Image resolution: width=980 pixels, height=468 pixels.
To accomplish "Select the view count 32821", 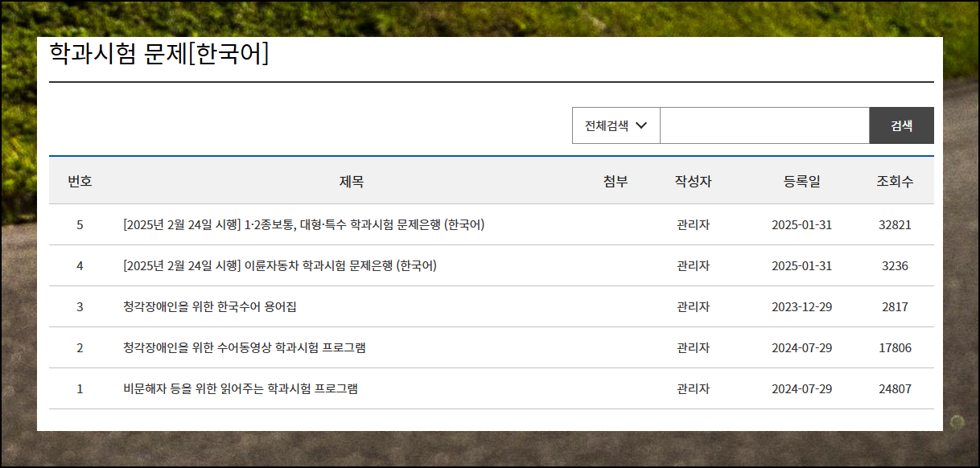I will 895,224.
